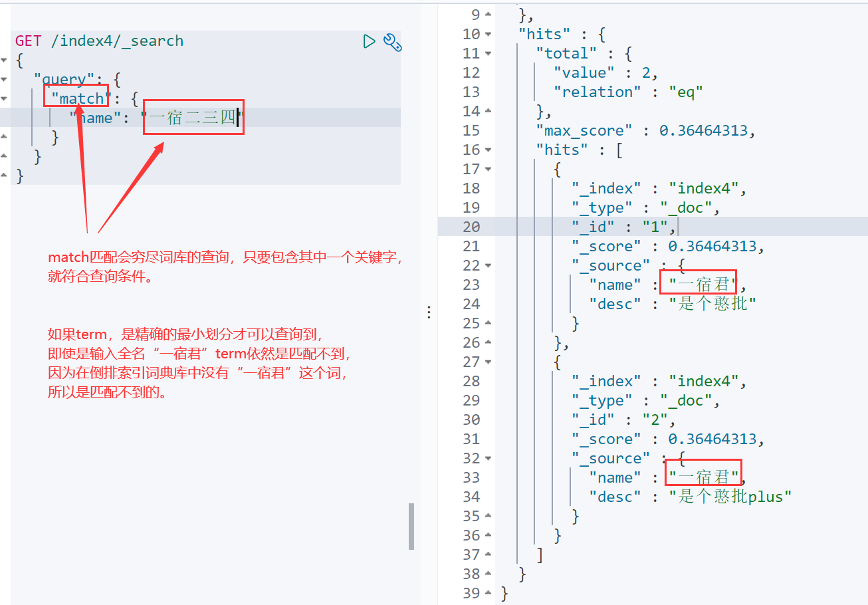This screenshot has width=868, height=605.
Task: Click "_type" : "_doc" on line 19
Action: tap(646, 207)
